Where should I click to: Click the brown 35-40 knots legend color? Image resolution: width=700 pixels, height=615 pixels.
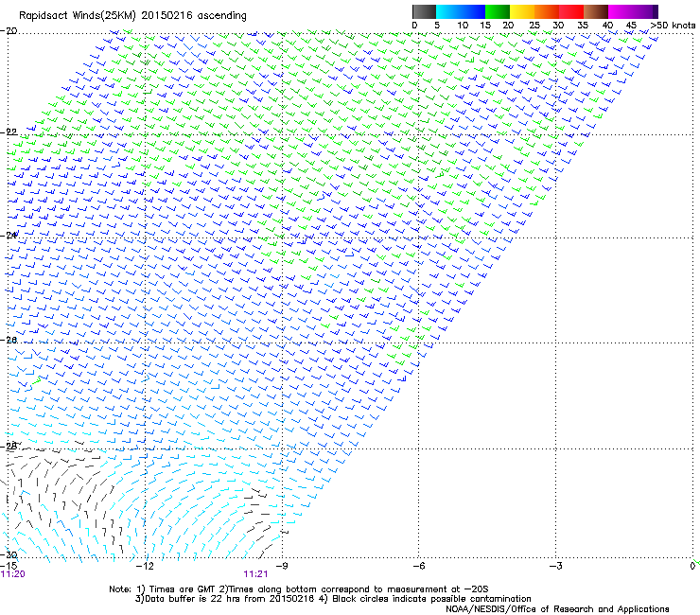click(596, 11)
